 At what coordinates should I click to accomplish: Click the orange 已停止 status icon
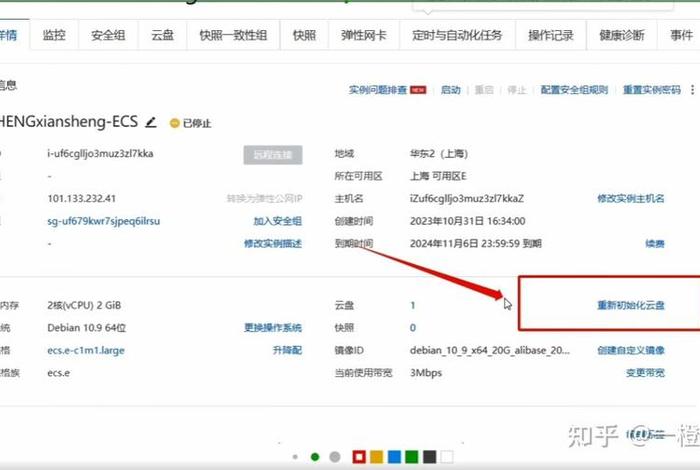[175, 123]
